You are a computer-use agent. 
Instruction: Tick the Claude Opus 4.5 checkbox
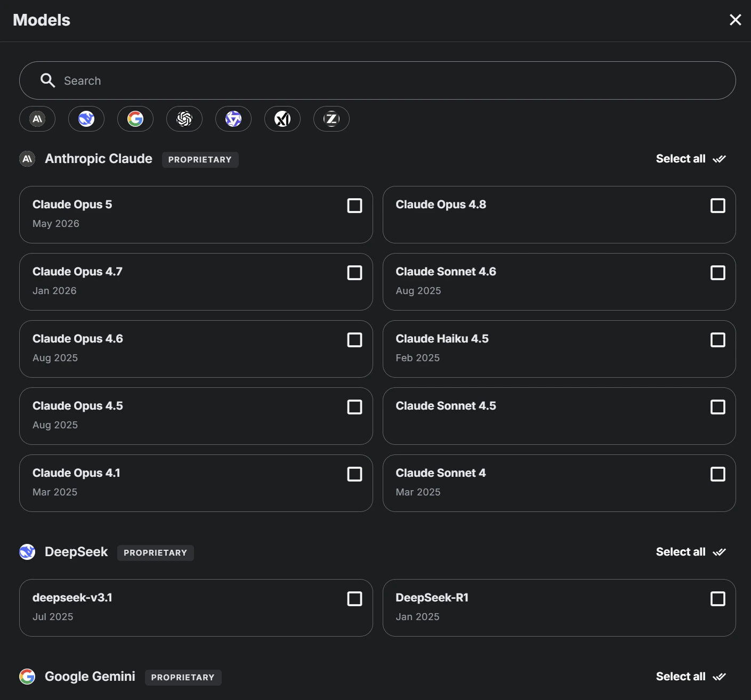click(x=354, y=407)
